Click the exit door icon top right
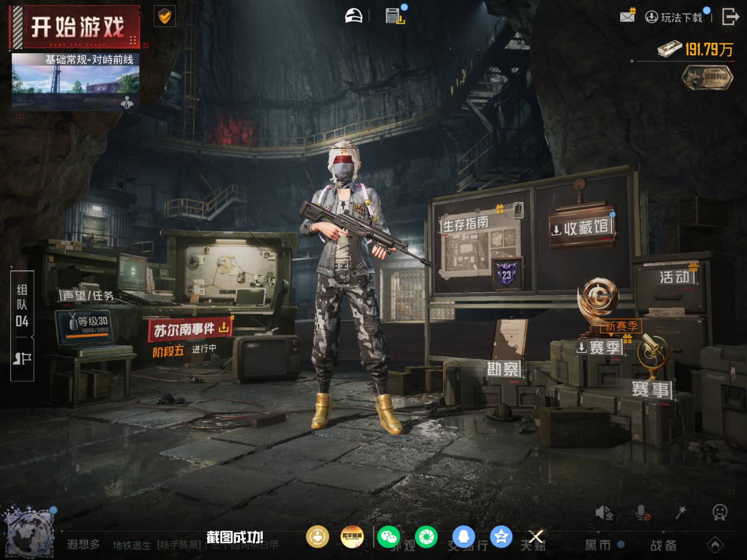Viewport: 747px width, 560px height. pos(730,17)
